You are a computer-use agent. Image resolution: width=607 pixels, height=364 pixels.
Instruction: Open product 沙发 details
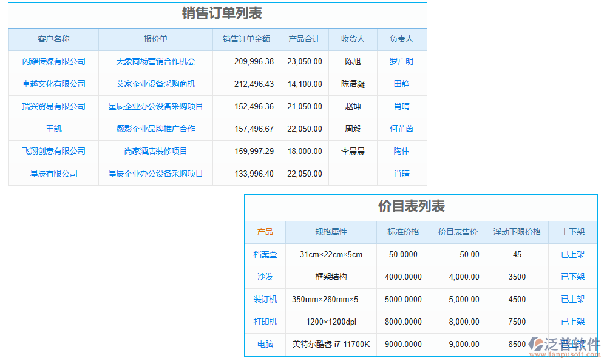265,277
